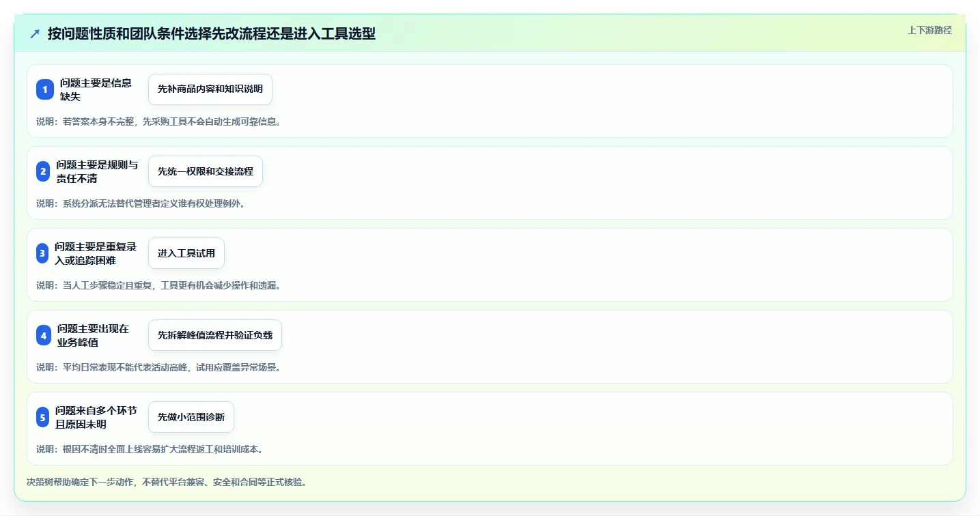The height and width of the screenshot is (516, 980).
Task: Click the heading 按问题性质和团队条件选择先改流程还是进入工具选型
Action: [212, 33]
